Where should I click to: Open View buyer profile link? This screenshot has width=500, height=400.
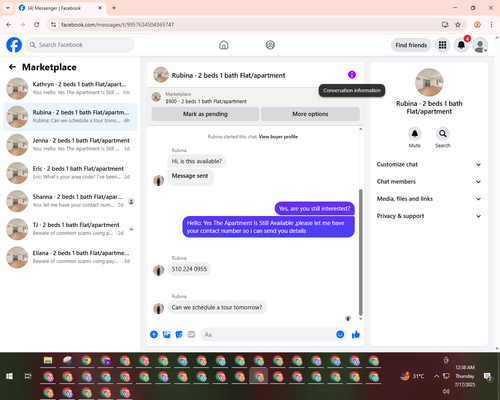point(278,137)
